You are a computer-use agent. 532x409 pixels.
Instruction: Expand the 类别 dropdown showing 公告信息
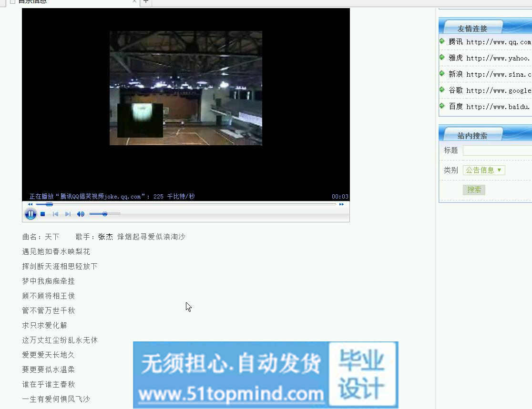tap(484, 170)
